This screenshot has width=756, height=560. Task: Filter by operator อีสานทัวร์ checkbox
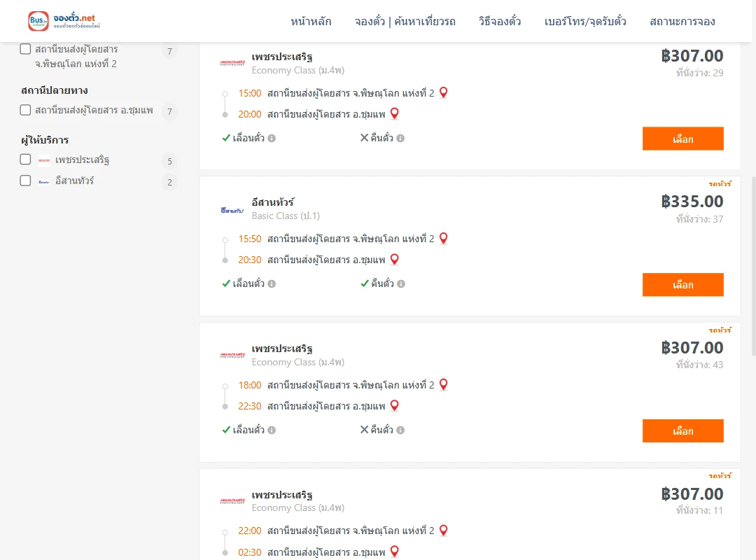[26, 181]
